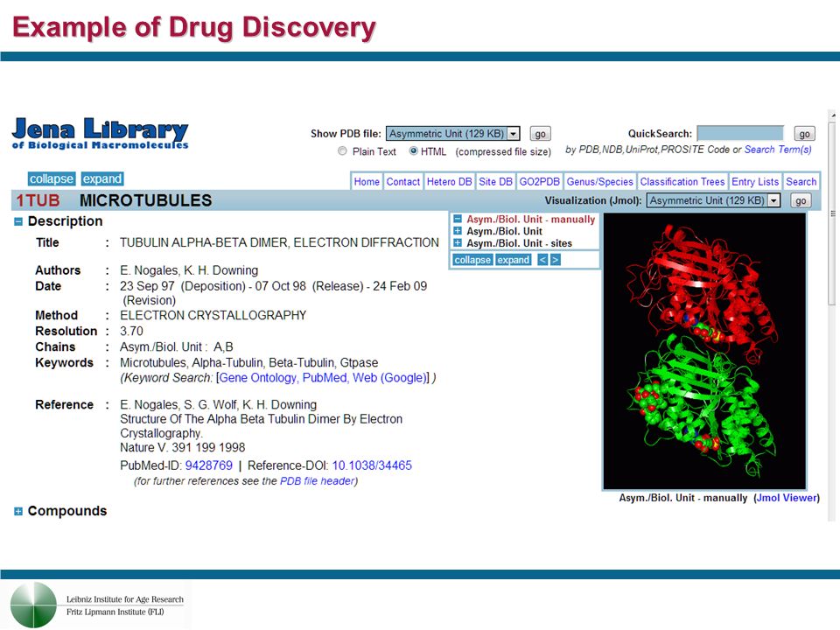Open Reference-DOI 10.1038/34465 link
The image size is (840, 630).
tap(372, 465)
